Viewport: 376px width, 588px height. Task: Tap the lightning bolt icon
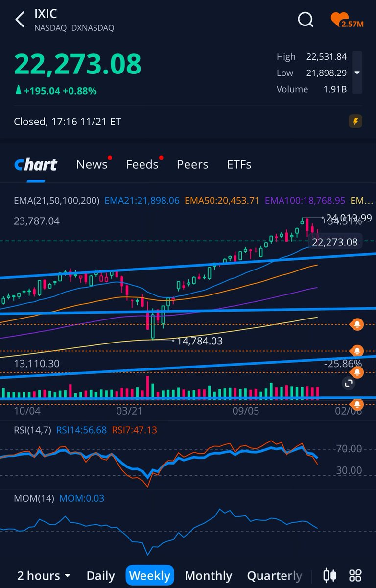355,122
